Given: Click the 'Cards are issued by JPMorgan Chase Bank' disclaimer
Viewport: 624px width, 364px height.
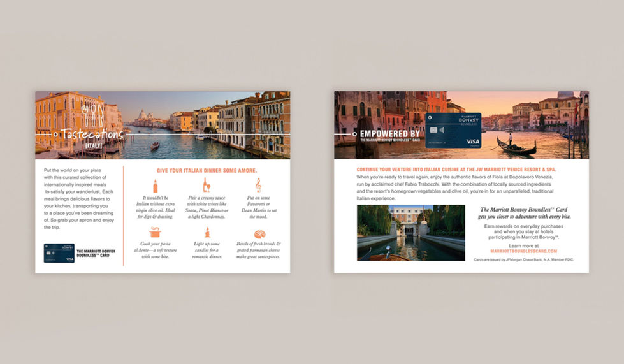Looking at the screenshot, I should click(524, 260).
